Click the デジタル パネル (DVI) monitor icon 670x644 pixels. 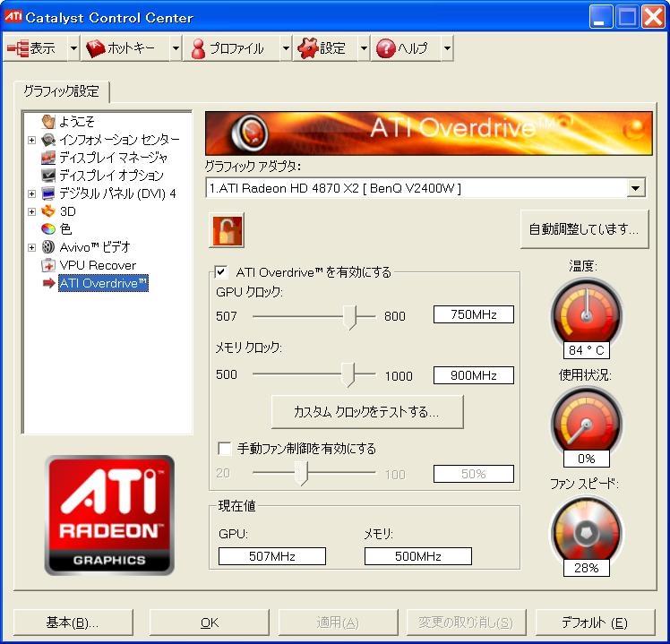coord(48,193)
